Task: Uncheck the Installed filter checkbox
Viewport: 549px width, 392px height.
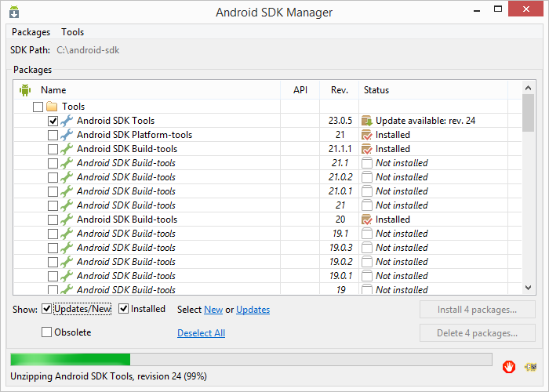Action: 123,309
